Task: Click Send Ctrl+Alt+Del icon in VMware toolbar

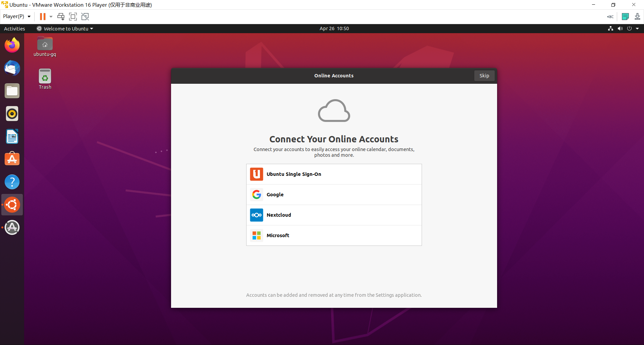Action: click(61, 16)
